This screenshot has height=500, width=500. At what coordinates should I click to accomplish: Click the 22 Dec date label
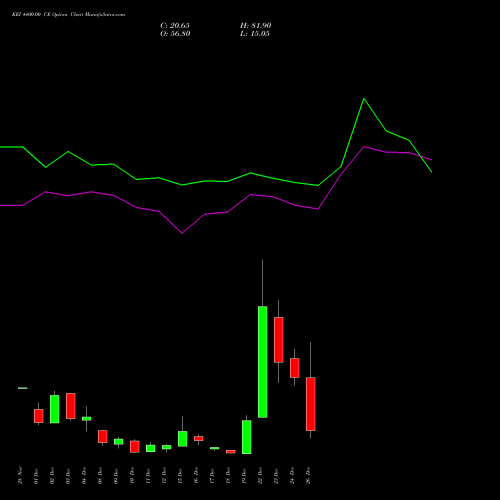(x=260, y=476)
